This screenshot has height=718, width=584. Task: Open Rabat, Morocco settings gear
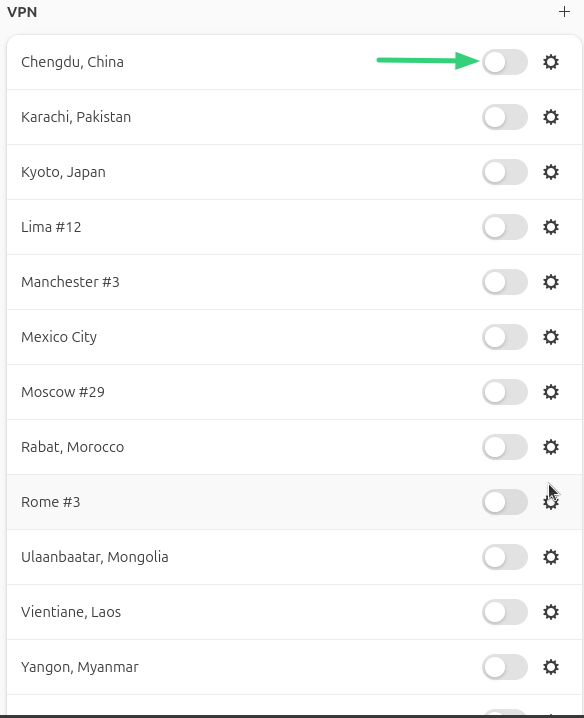[551, 446]
